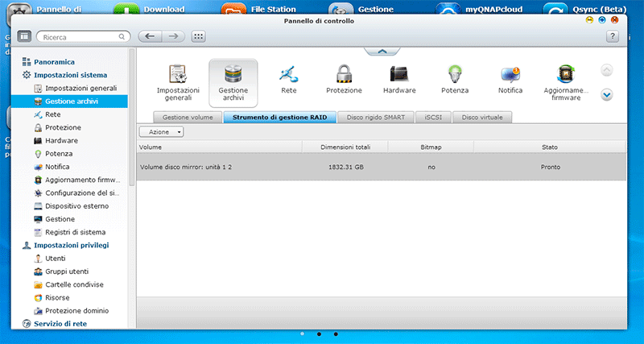Open the Azione dropdown menu

pyautogui.click(x=161, y=131)
